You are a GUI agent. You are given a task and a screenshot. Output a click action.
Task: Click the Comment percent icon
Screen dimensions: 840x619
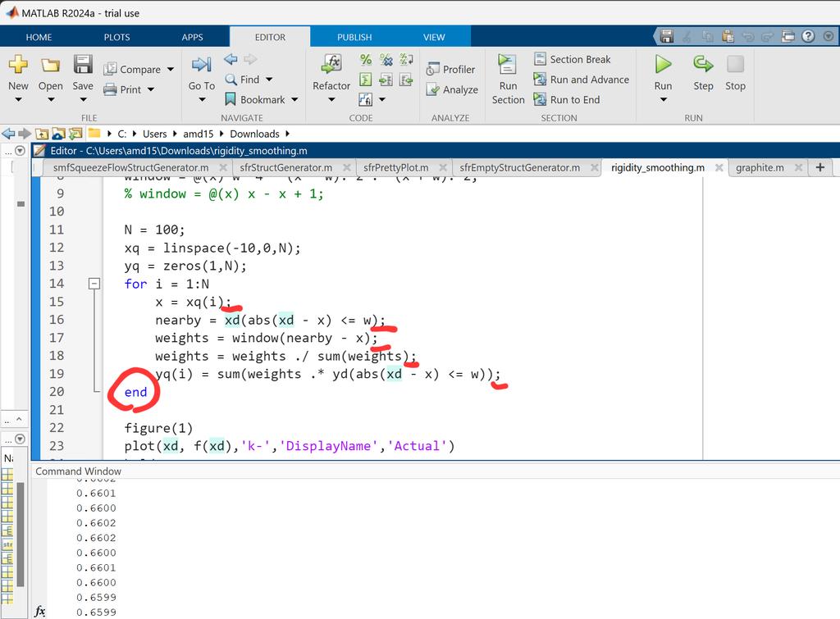366,59
